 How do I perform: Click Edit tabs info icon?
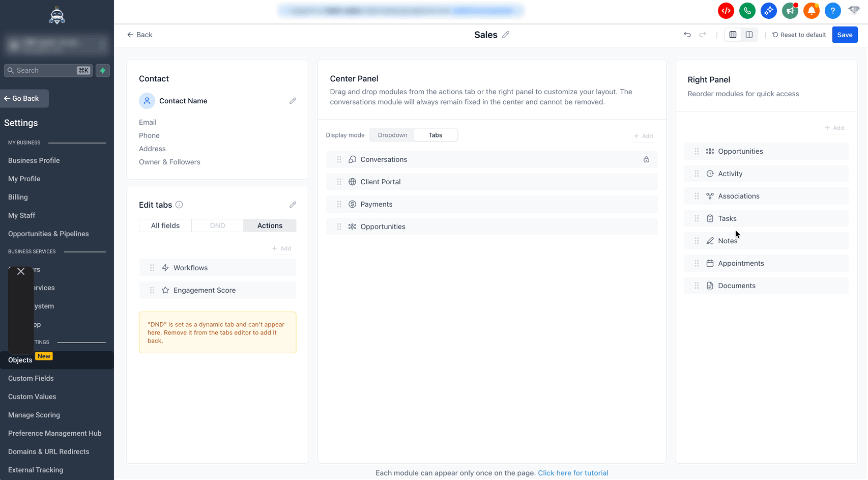pyautogui.click(x=179, y=205)
